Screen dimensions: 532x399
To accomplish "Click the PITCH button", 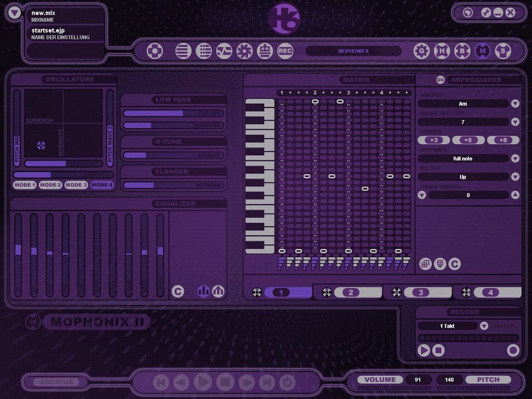I will [488, 380].
